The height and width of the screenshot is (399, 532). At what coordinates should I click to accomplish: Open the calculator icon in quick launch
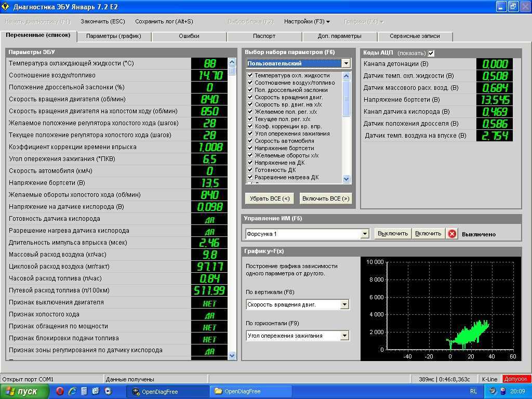84,391
